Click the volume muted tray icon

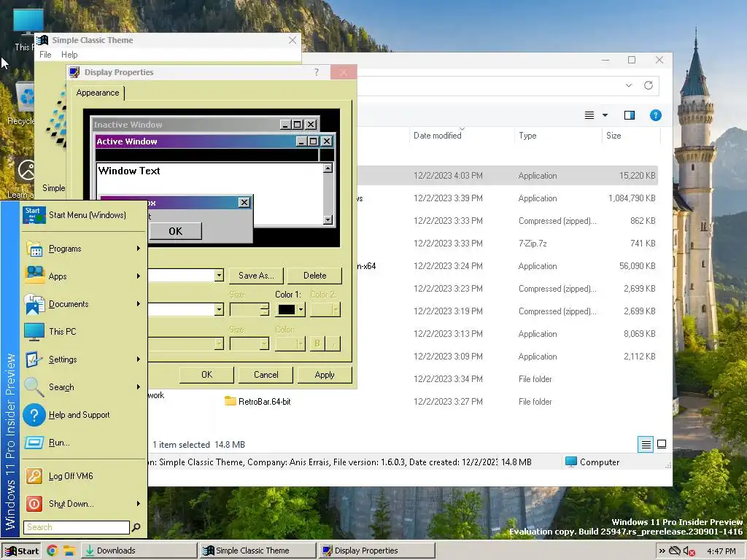coord(689,551)
